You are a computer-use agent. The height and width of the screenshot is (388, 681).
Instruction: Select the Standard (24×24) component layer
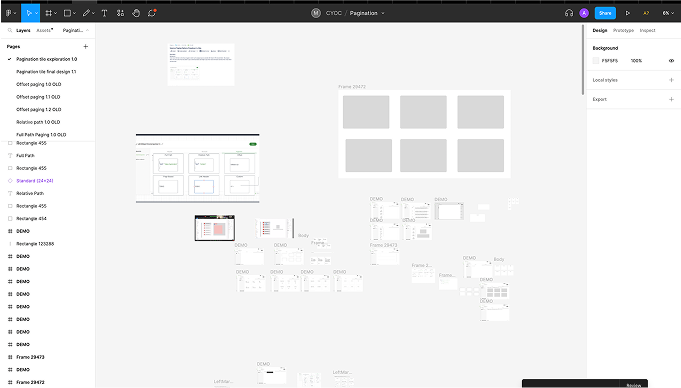click(x=35, y=181)
